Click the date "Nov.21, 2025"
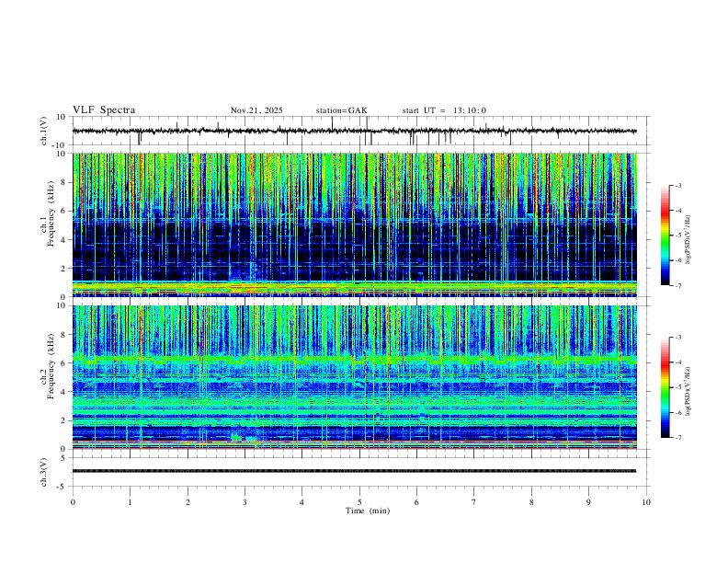The width and height of the screenshot is (728, 563). (256, 110)
